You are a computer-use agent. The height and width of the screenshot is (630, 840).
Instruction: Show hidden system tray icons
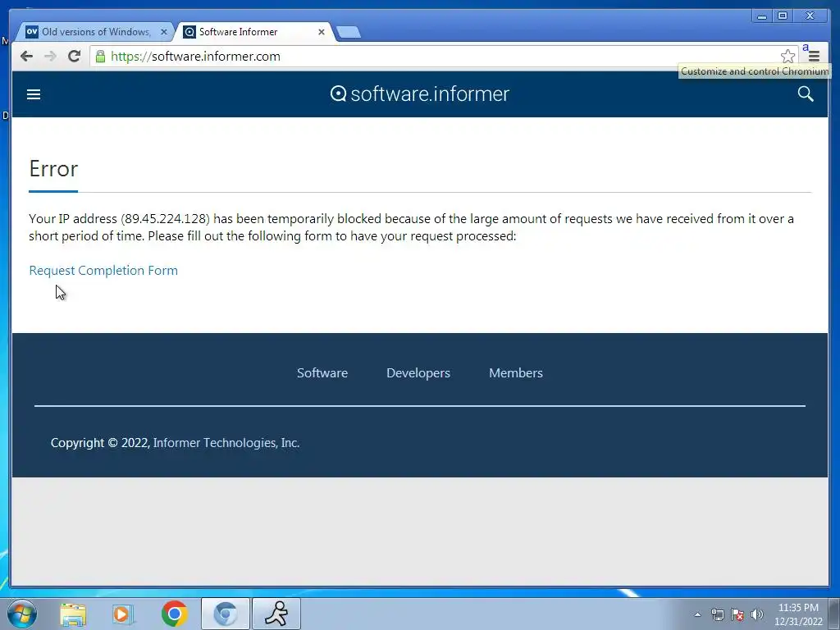pyautogui.click(x=697, y=614)
